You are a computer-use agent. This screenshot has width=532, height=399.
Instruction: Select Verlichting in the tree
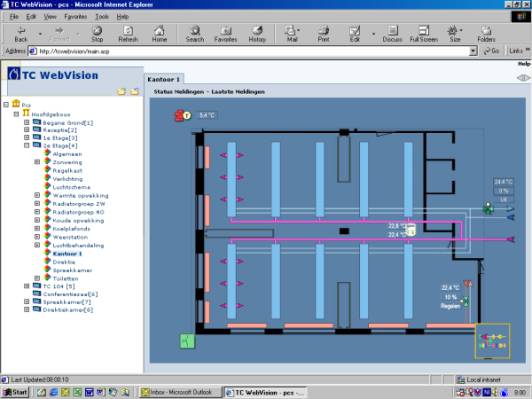pyautogui.click(x=68, y=179)
